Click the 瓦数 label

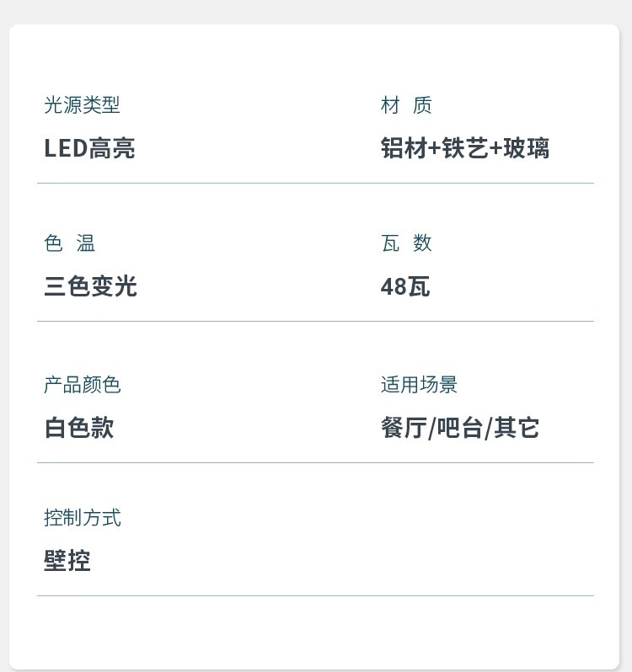406,243
